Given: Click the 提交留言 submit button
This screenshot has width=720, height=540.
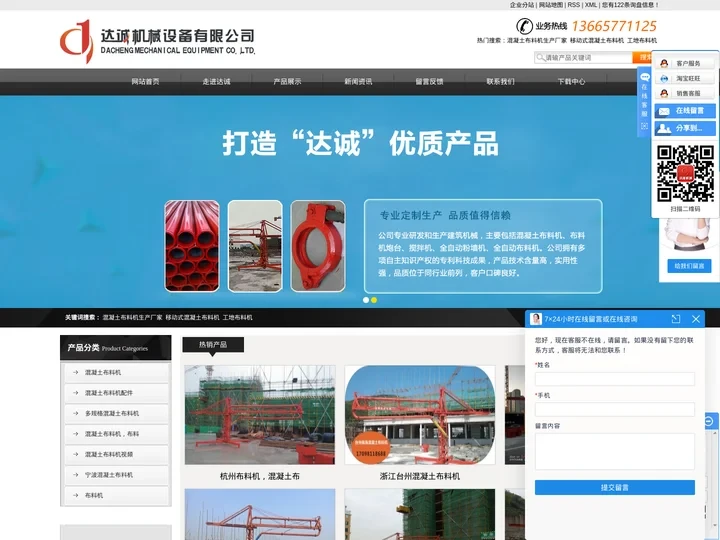Looking at the screenshot, I should coord(614,488).
